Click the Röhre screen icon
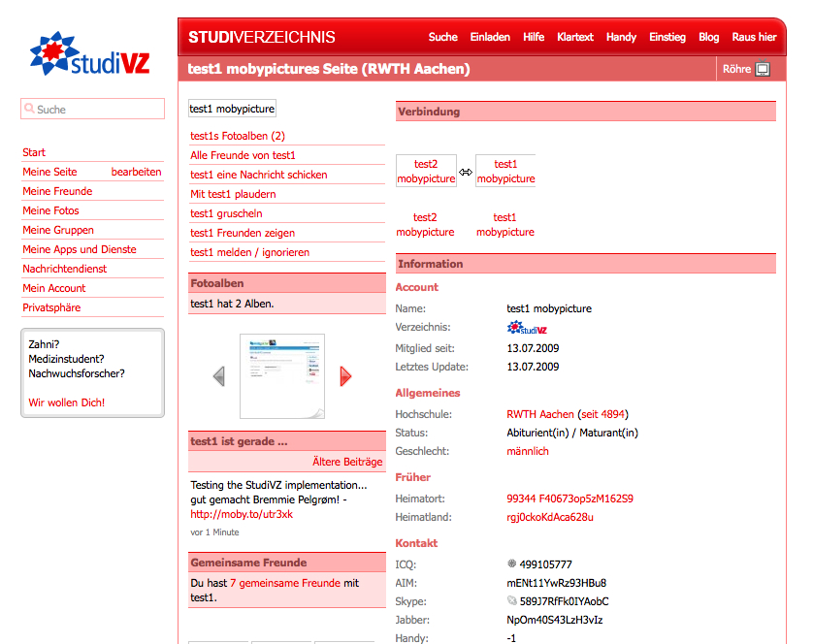 (x=763, y=70)
